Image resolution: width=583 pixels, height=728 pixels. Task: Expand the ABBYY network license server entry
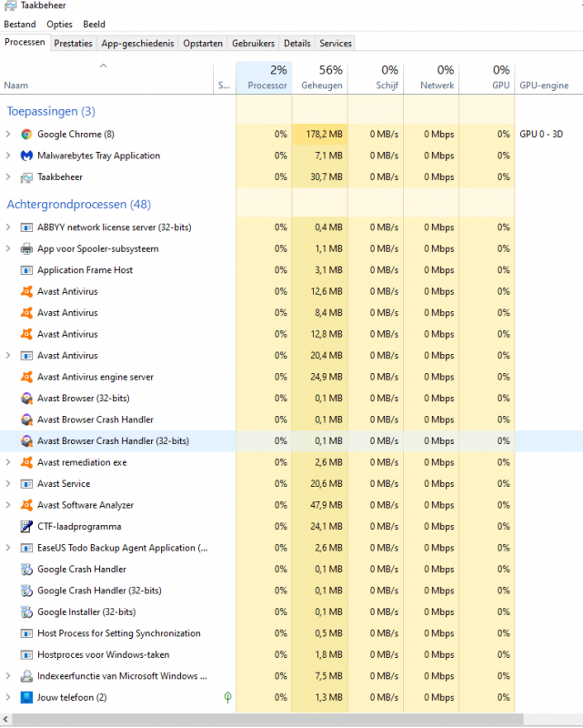click(x=8, y=227)
